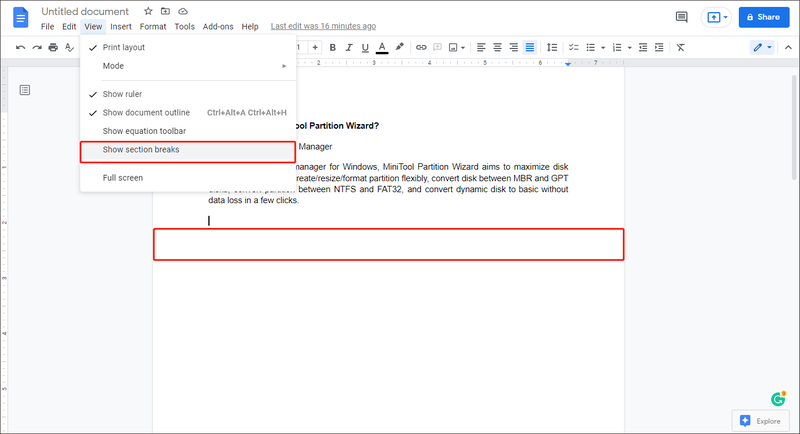Screen dimensions: 800x434
Task: Apply italic with the Italic icon
Action: (349, 47)
